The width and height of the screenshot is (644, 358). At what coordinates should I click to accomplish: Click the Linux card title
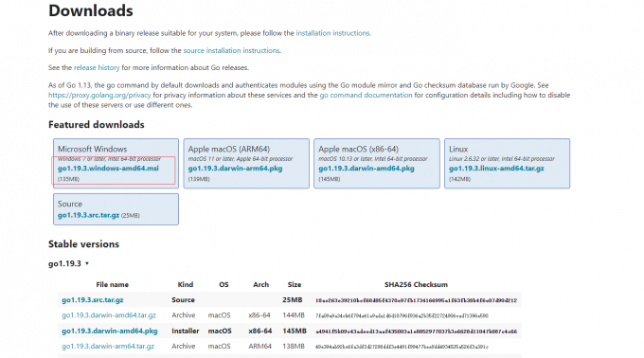pyautogui.click(x=458, y=149)
